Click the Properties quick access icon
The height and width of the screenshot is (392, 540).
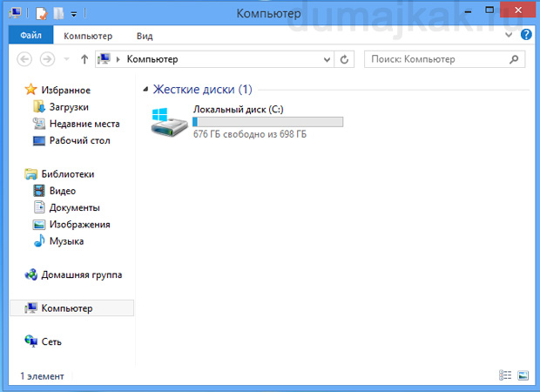(41, 13)
